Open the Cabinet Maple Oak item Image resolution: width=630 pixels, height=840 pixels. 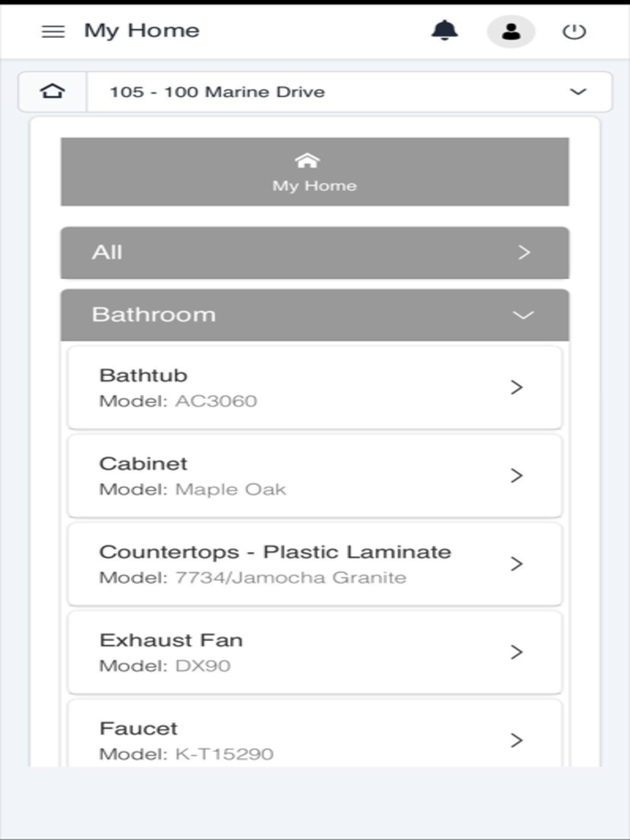click(x=315, y=476)
